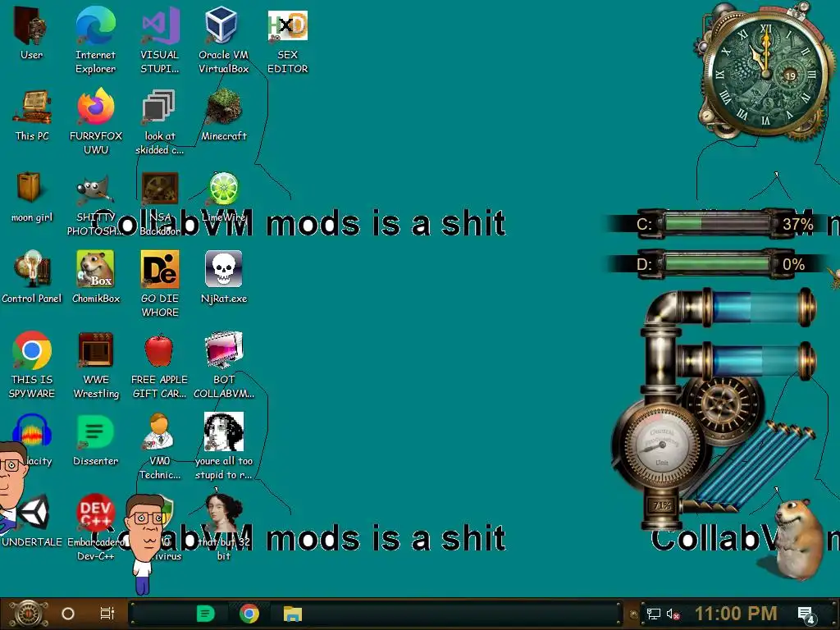
Task: Click the network tray icon
Action: pyautogui.click(x=653, y=614)
